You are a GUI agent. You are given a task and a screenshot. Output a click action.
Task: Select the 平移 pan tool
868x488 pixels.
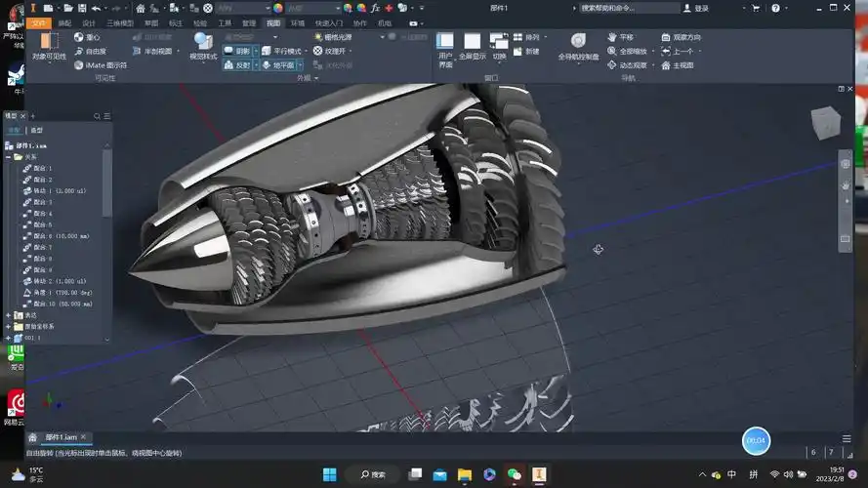click(621, 37)
